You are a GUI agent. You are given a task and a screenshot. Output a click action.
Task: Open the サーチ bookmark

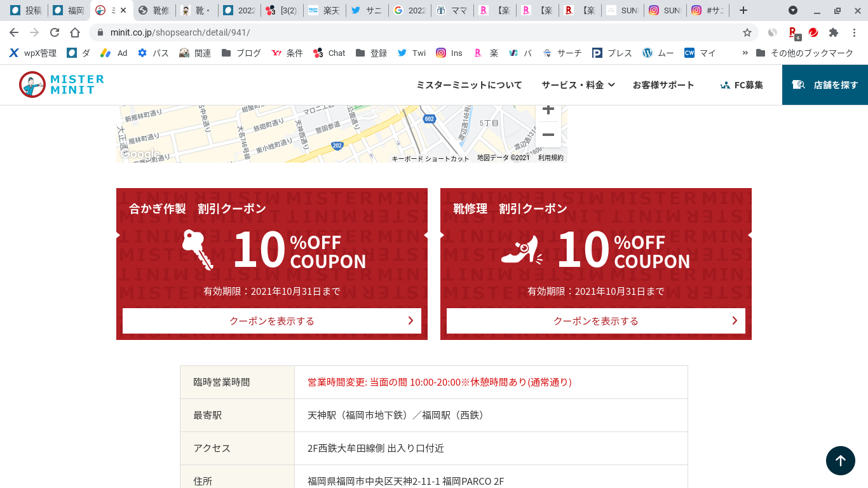pos(562,53)
